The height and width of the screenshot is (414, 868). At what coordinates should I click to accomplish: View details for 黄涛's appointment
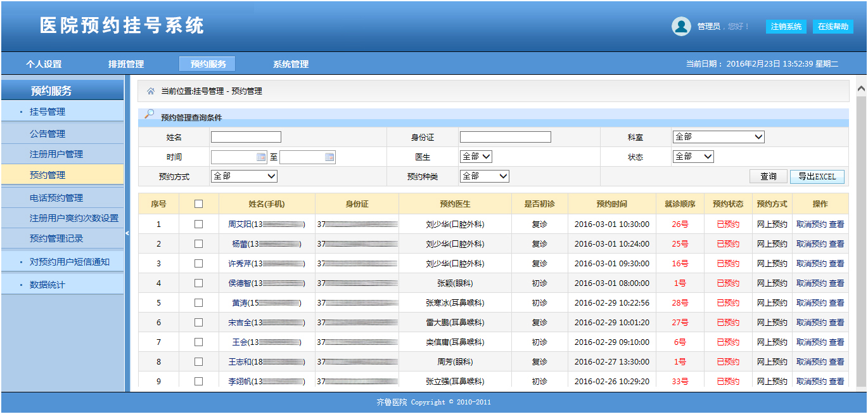click(837, 303)
